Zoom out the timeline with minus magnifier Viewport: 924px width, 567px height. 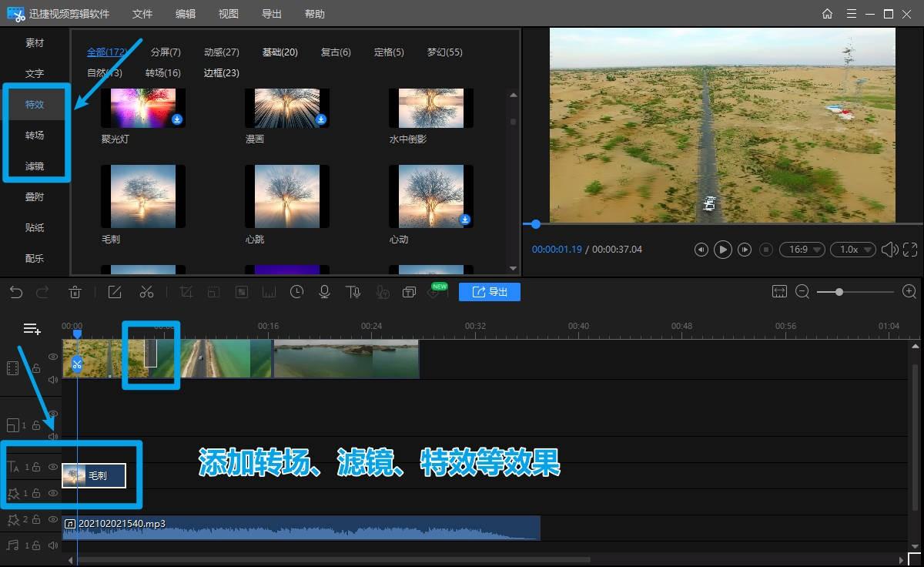tap(802, 292)
